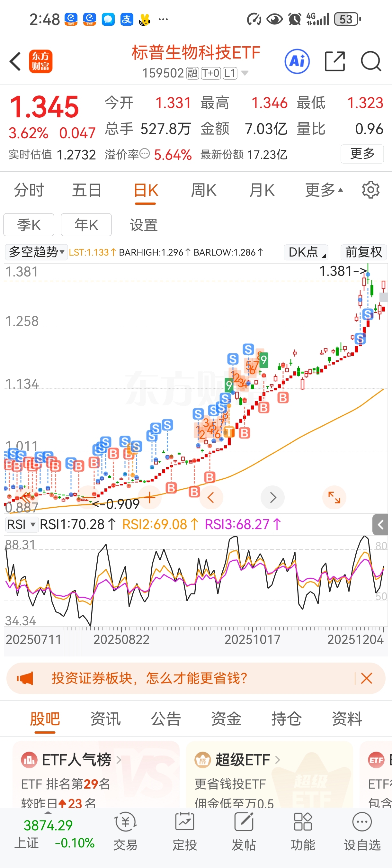Screen dimensions: 392x868
Task: Tap the L1 level tag
Action: click(x=230, y=73)
